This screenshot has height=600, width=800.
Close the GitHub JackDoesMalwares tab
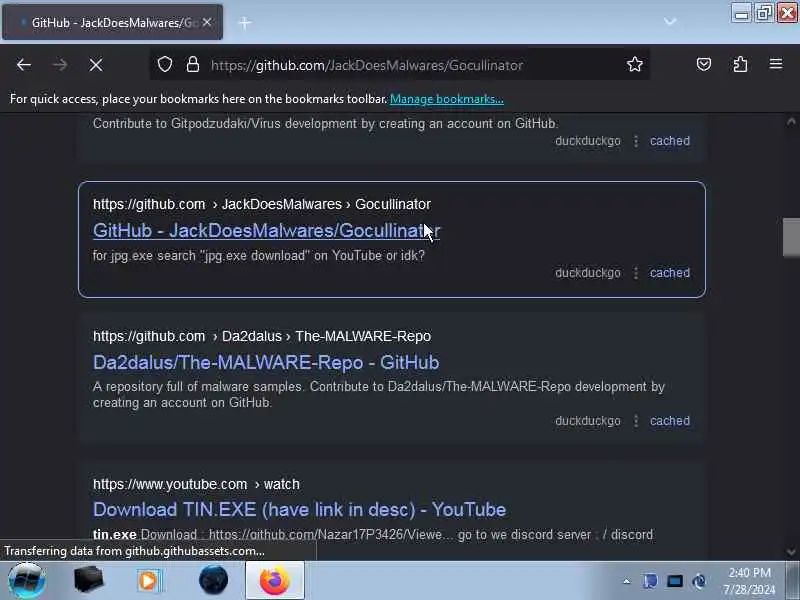207,22
